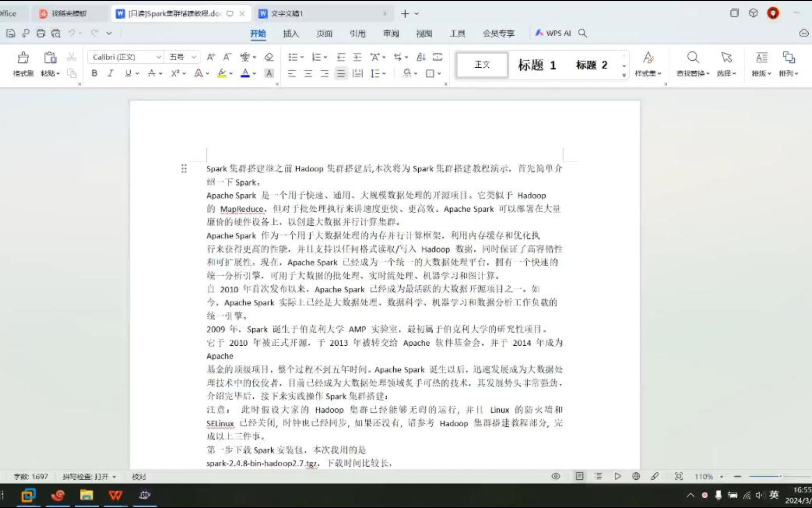
Task: Click the zoom slider in status bar
Action: point(780,476)
